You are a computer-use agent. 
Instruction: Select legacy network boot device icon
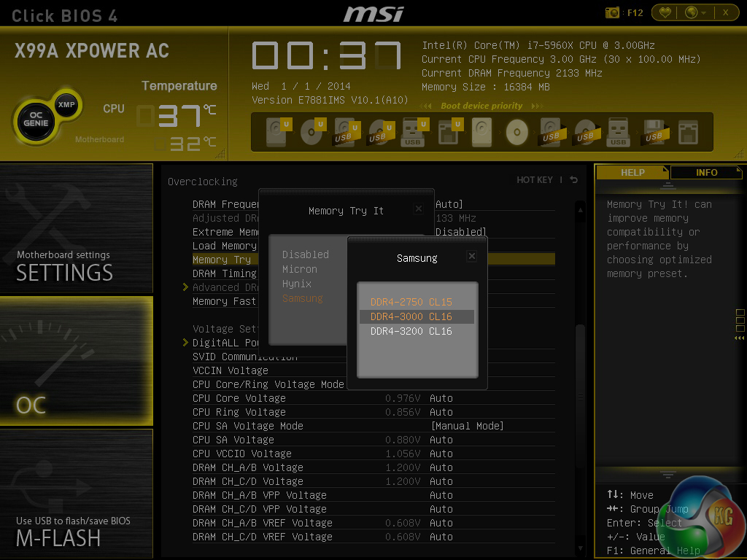pyautogui.click(x=689, y=132)
